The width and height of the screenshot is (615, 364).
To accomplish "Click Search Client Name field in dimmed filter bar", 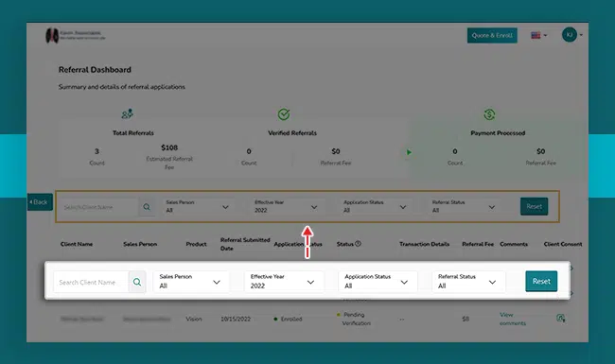I will click(98, 207).
